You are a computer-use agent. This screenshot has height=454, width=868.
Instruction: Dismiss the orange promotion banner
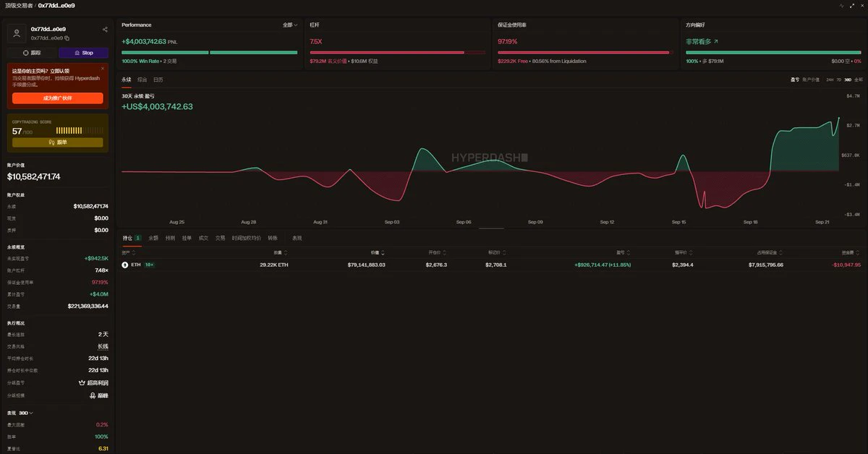[103, 68]
